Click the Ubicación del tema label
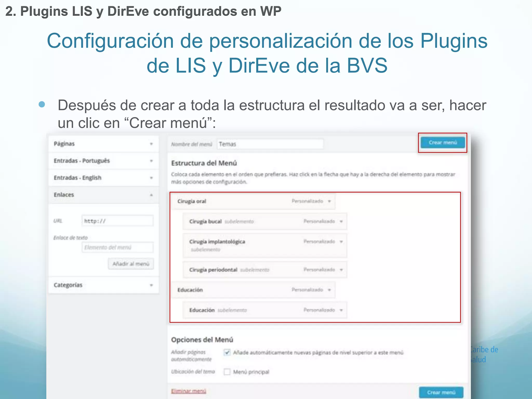Image resolution: width=532 pixels, height=399 pixels. click(193, 372)
